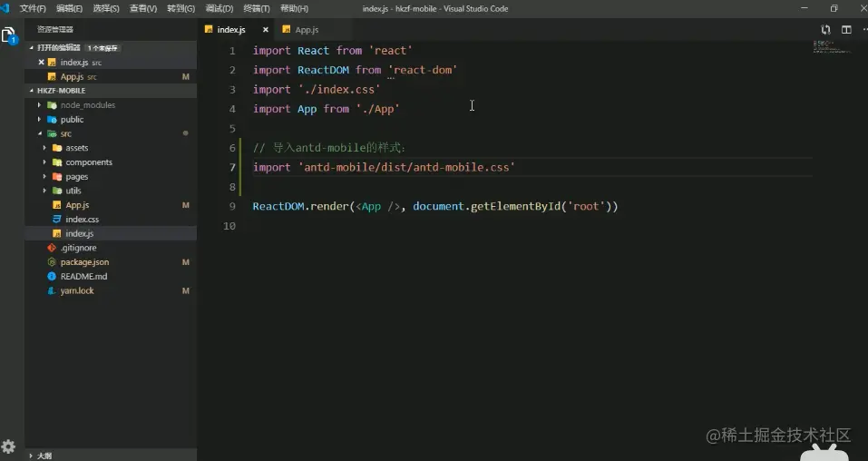Image resolution: width=868 pixels, height=461 pixels.
Task: Select index.css in file tree
Action: tap(111, 220)
